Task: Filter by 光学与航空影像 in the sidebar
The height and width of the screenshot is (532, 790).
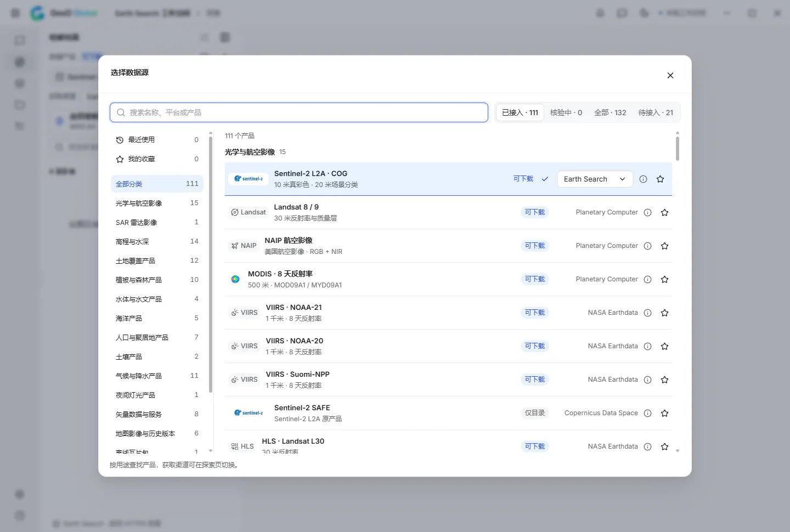Action: [x=157, y=203]
